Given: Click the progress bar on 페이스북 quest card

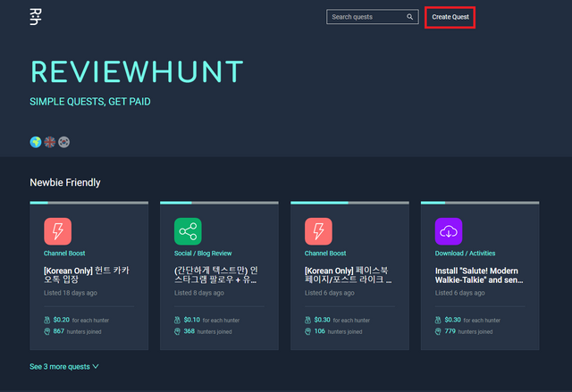Looking at the screenshot, I should click(x=349, y=203).
